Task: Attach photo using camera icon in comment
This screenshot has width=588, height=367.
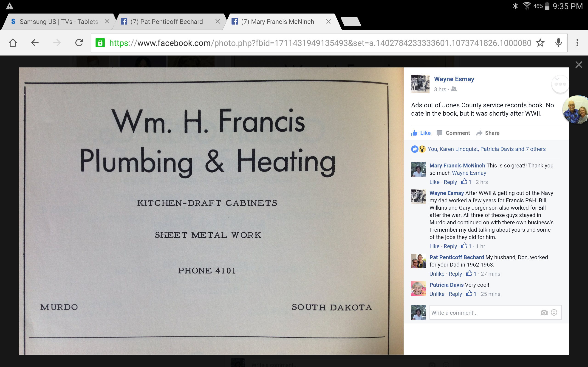Action: [x=544, y=313]
